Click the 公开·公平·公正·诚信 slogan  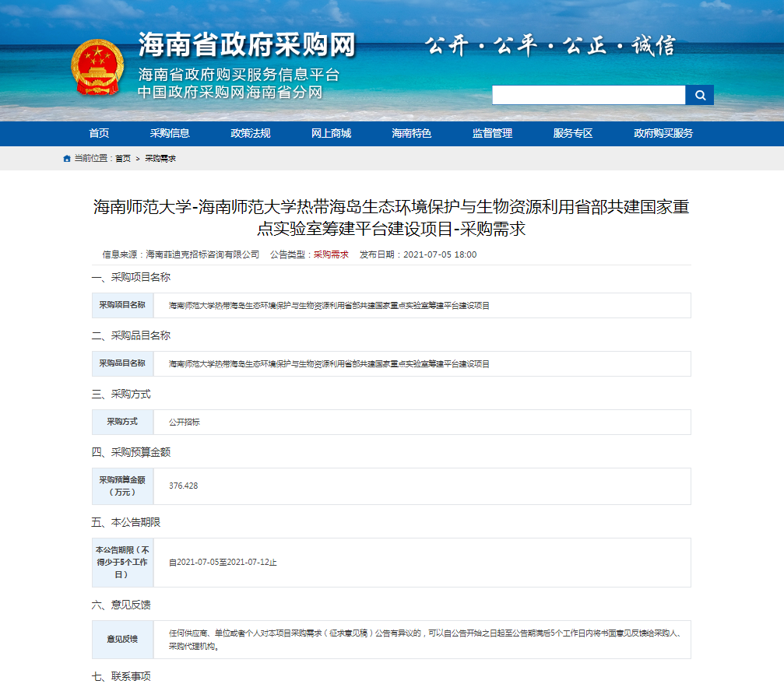click(x=550, y=46)
